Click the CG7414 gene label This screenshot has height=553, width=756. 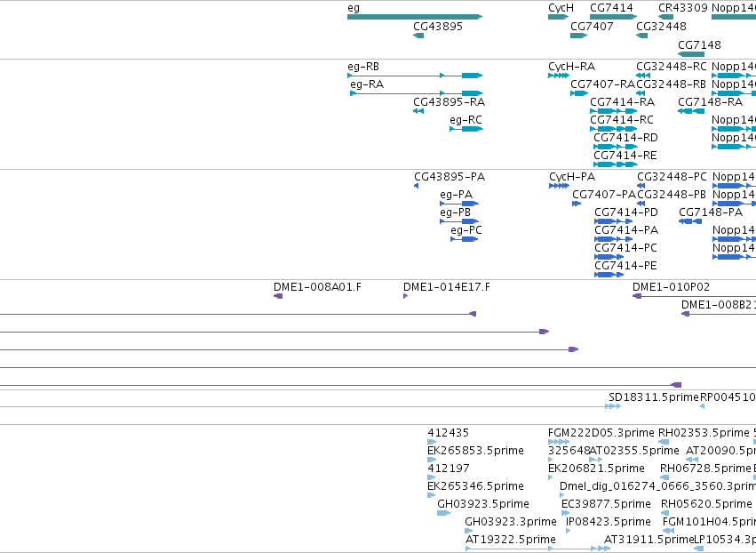coord(611,8)
